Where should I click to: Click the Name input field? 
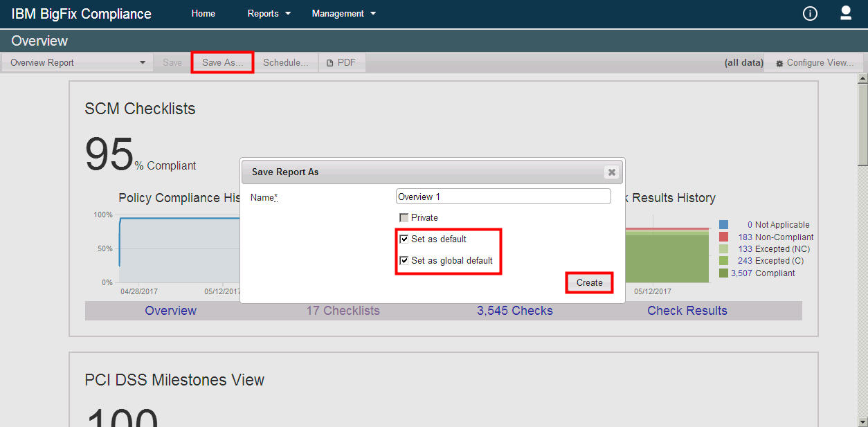pyautogui.click(x=504, y=197)
